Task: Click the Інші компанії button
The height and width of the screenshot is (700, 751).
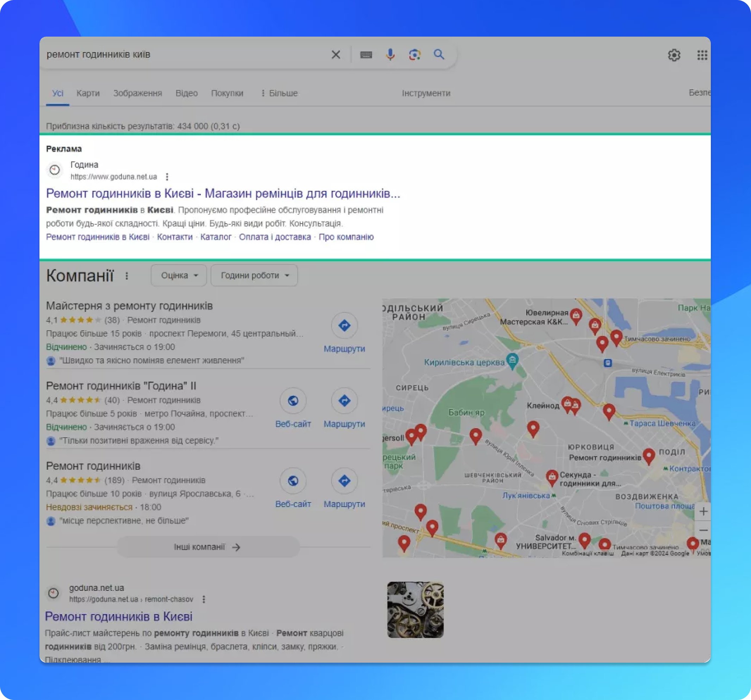Action: pyautogui.click(x=207, y=547)
